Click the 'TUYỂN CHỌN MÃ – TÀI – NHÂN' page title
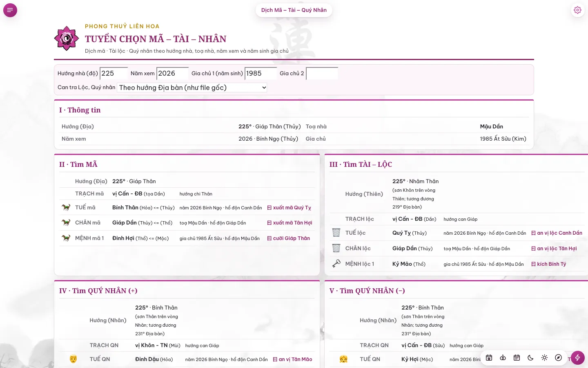The height and width of the screenshot is (368, 588). pyautogui.click(x=156, y=39)
